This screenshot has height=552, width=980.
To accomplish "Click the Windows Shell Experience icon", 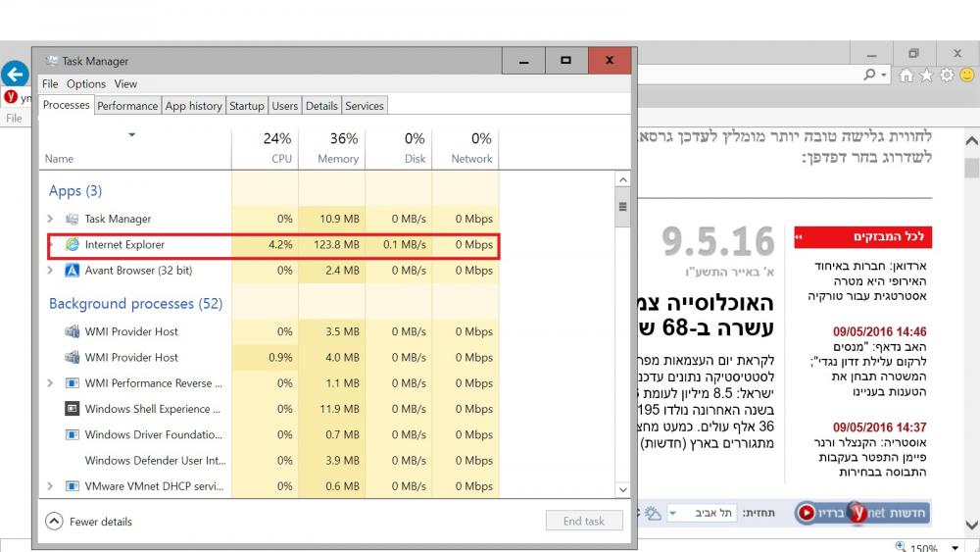I will point(72,408).
